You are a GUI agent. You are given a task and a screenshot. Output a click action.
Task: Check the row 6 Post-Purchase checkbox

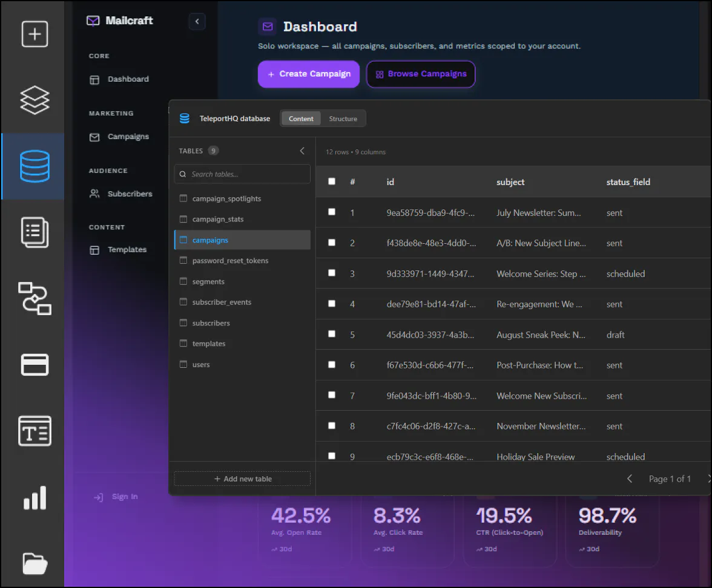click(332, 365)
